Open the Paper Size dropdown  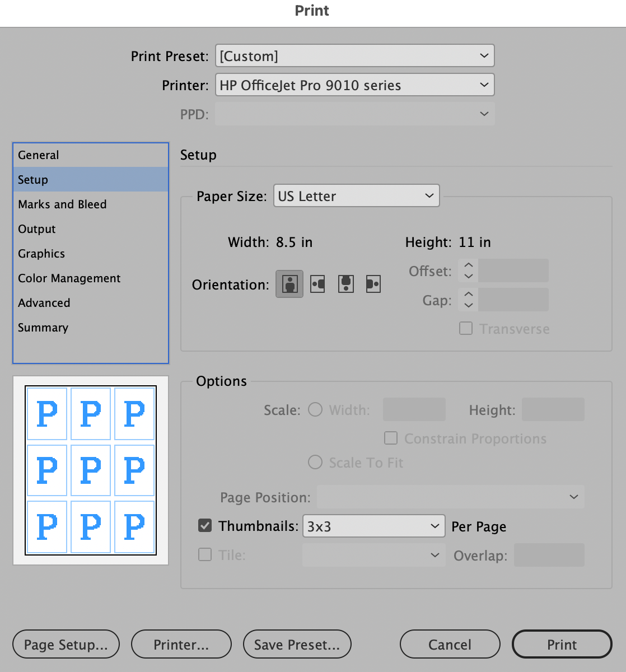point(356,196)
